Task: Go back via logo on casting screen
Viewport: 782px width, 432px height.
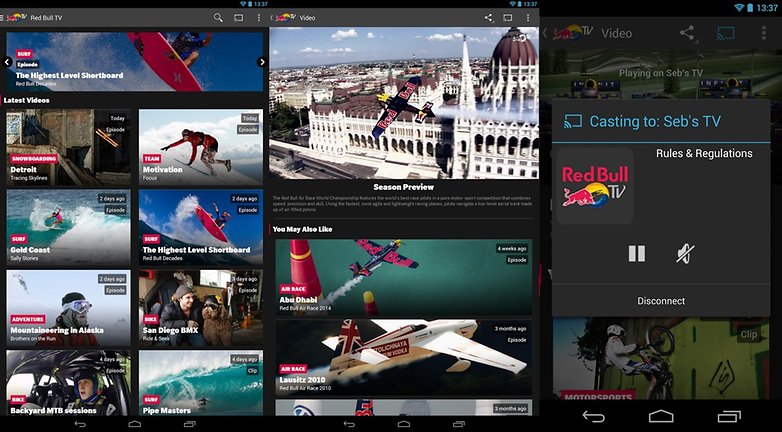Action: click(x=569, y=33)
